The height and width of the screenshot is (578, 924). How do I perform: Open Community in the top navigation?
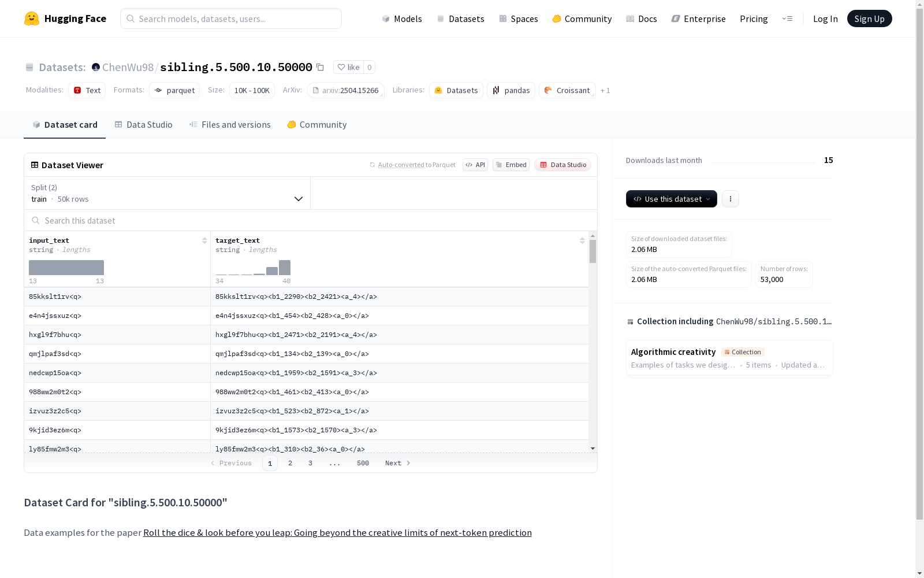[582, 18]
